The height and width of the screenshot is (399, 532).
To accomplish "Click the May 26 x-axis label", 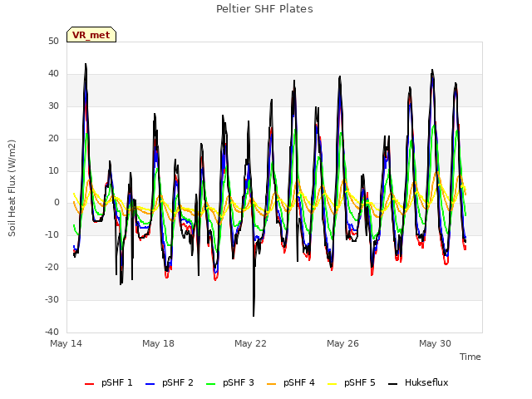I will pos(343,343).
